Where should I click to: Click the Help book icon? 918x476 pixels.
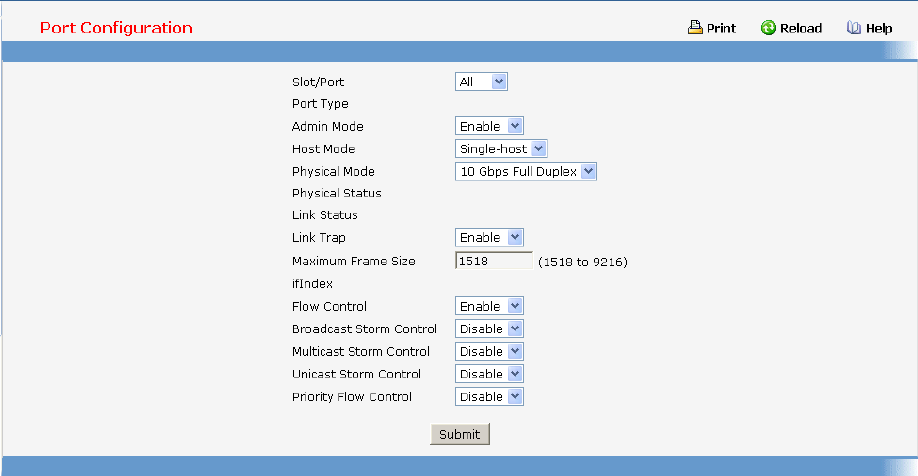854,28
